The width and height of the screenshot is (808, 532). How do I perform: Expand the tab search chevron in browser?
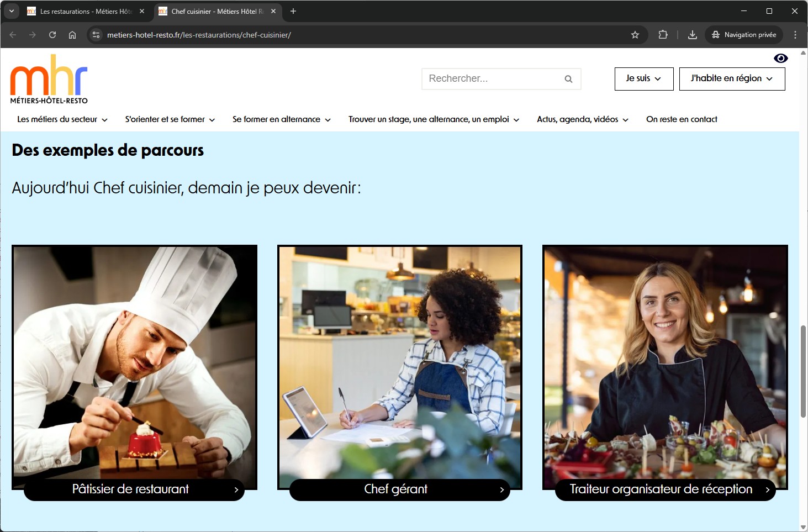pos(11,11)
